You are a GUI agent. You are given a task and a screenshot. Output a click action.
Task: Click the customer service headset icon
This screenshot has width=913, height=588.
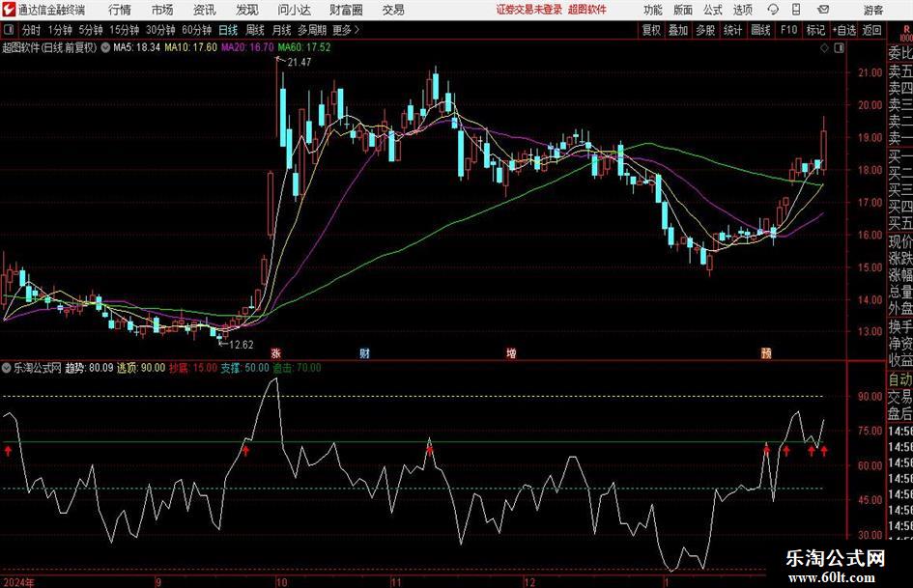[773, 10]
